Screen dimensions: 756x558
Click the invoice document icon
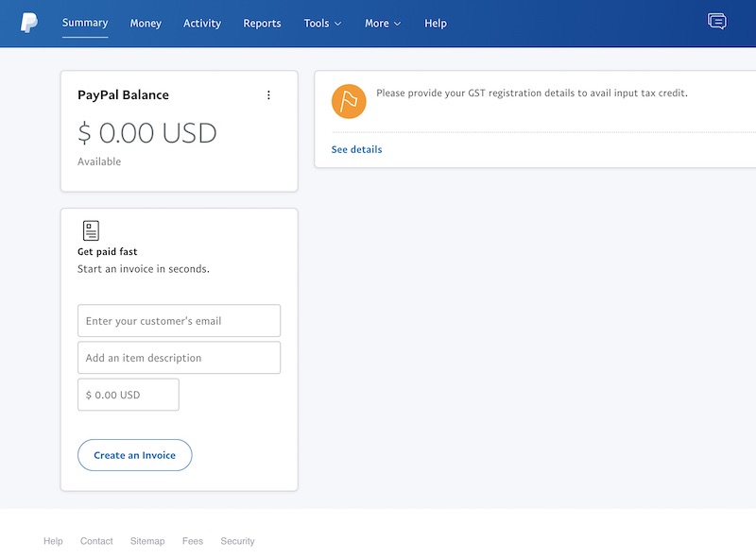point(91,230)
